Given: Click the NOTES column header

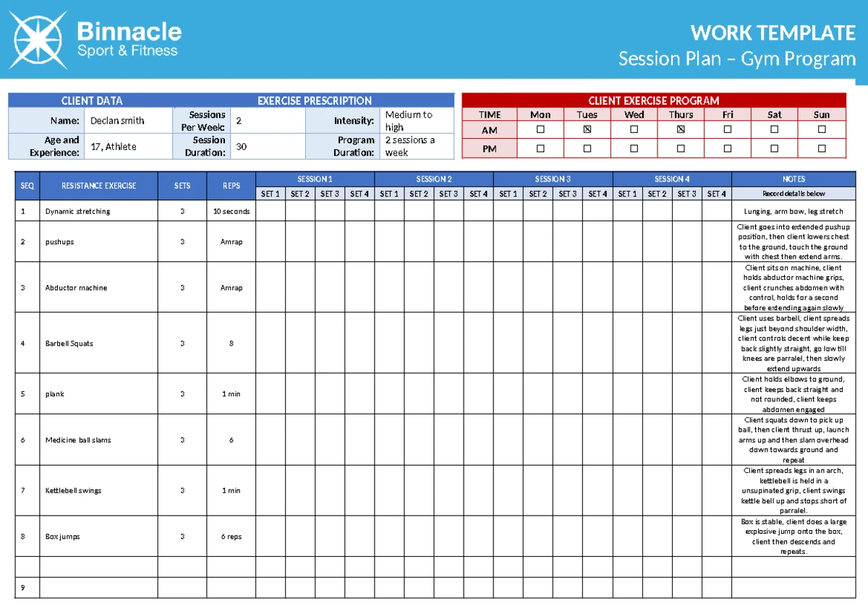Looking at the screenshot, I should pyautogui.click(x=793, y=179).
